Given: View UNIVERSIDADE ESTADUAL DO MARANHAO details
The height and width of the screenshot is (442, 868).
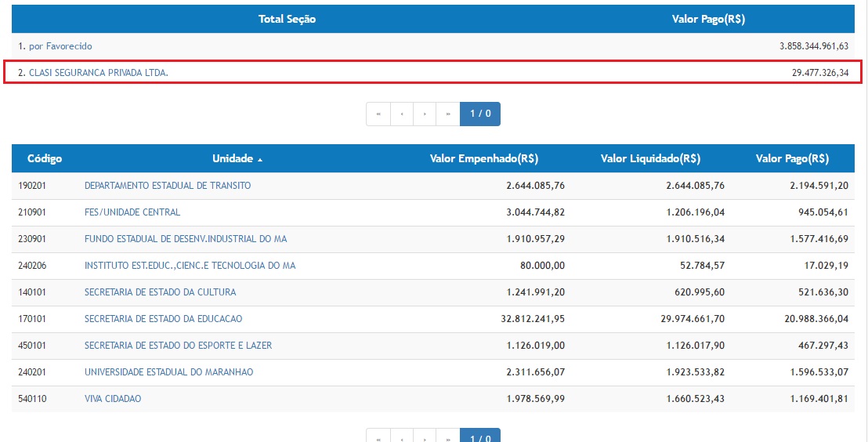Looking at the screenshot, I should coord(168,372).
